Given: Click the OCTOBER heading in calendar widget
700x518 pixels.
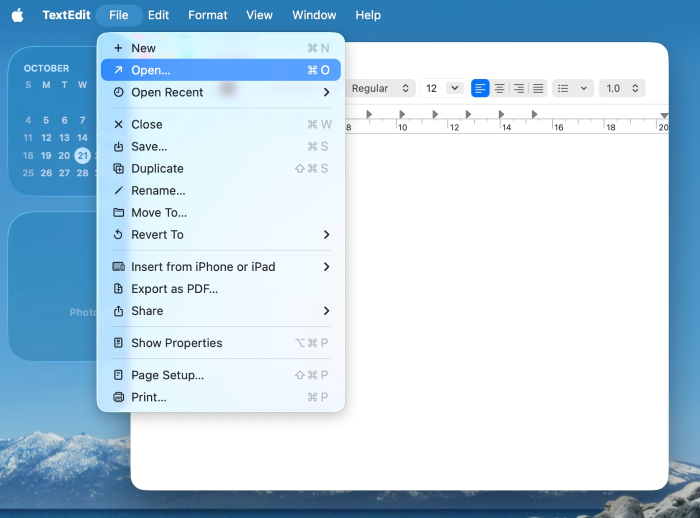Looking at the screenshot, I should point(46,68).
